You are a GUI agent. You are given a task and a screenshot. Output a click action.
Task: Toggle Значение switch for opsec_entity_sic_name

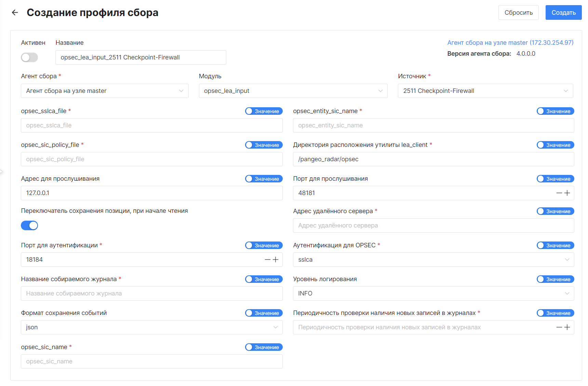point(555,111)
